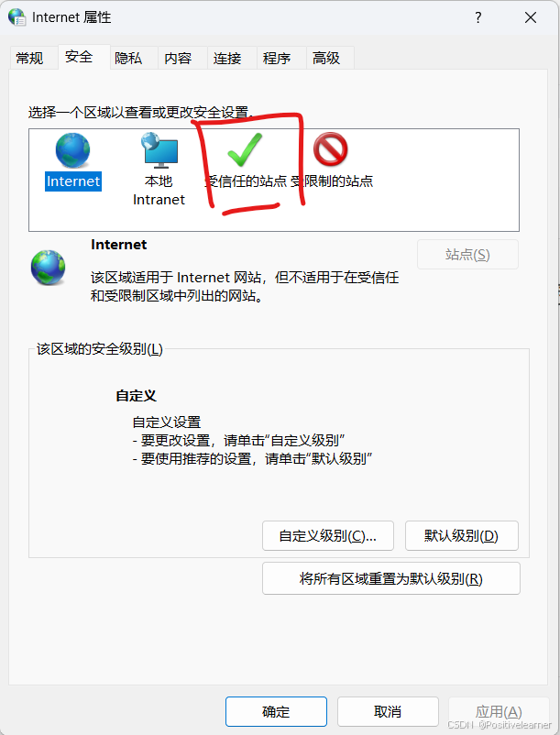This screenshot has height=735, width=560.
Task: Click the highlighted Internet zone label
Action: (x=73, y=181)
